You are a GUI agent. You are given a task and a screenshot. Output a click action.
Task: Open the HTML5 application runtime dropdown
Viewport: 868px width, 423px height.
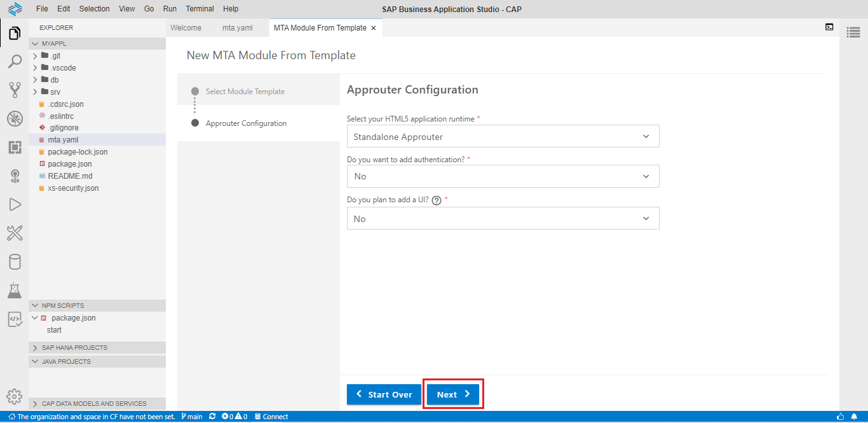click(x=503, y=137)
